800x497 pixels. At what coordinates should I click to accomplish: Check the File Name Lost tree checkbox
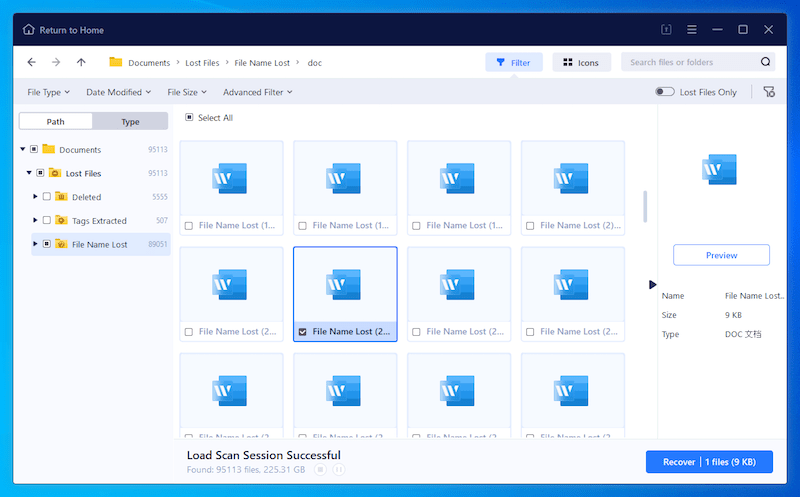tap(46, 244)
